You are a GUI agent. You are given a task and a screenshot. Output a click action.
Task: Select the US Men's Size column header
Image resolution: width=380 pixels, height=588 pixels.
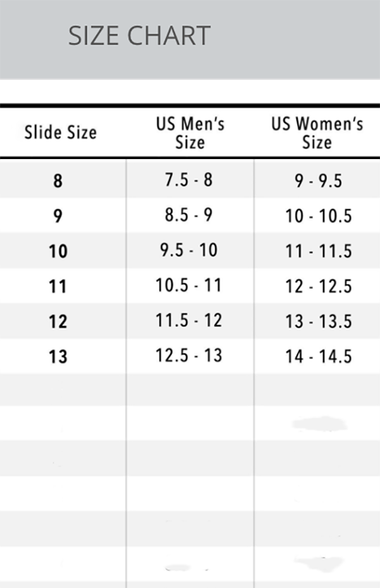(x=190, y=133)
